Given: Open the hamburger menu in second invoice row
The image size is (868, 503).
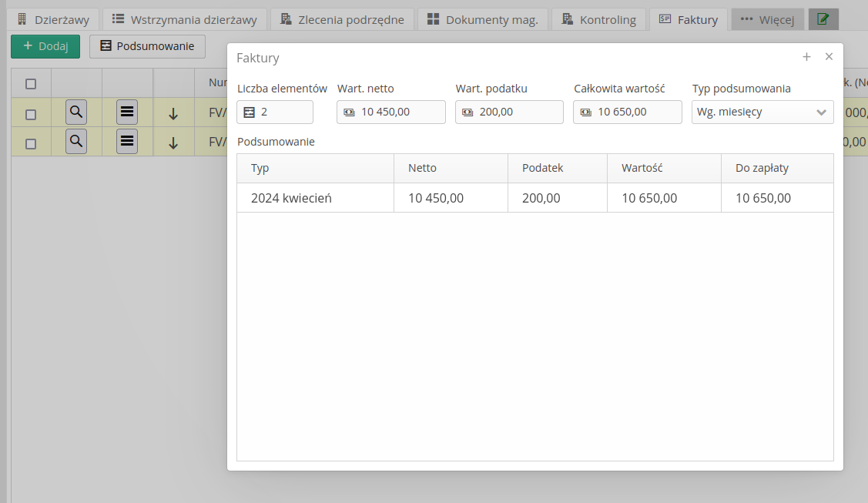Looking at the screenshot, I should [x=127, y=142].
